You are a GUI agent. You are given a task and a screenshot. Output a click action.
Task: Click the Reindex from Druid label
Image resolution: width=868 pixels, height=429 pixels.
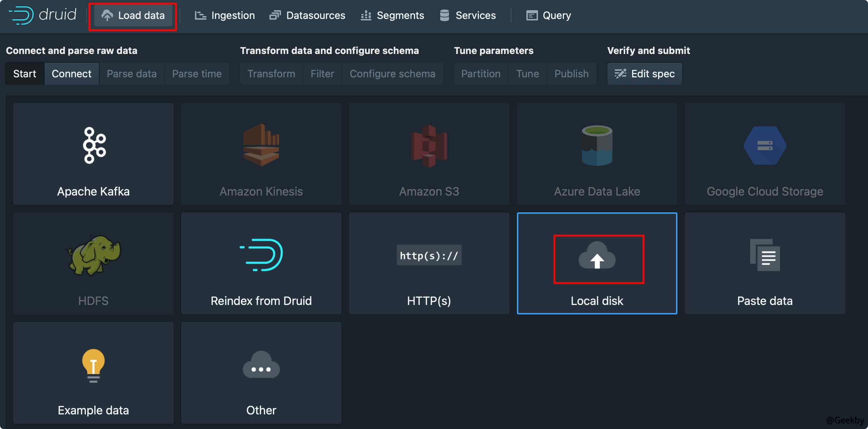point(261,301)
